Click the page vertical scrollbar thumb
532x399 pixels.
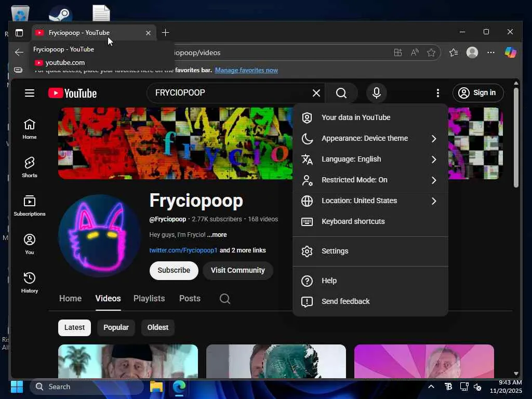click(x=516, y=137)
